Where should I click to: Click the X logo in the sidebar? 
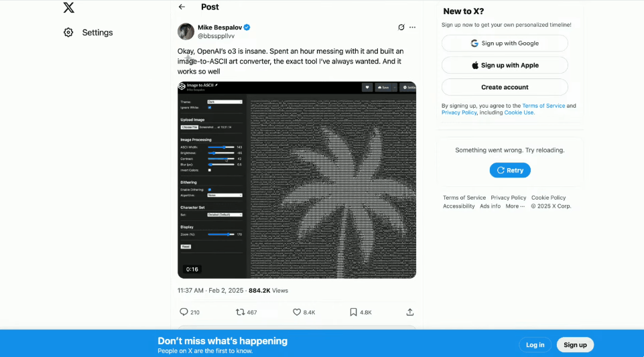point(69,8)
